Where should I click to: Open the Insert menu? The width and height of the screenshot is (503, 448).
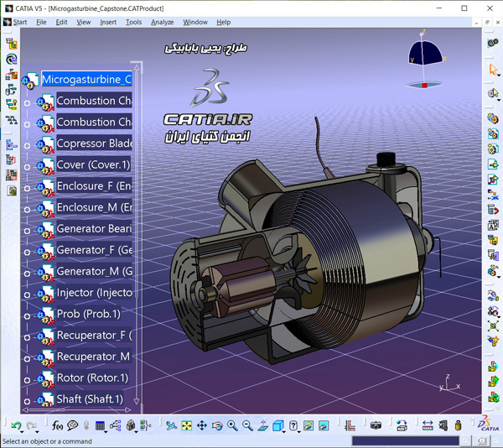coord(108,22)
